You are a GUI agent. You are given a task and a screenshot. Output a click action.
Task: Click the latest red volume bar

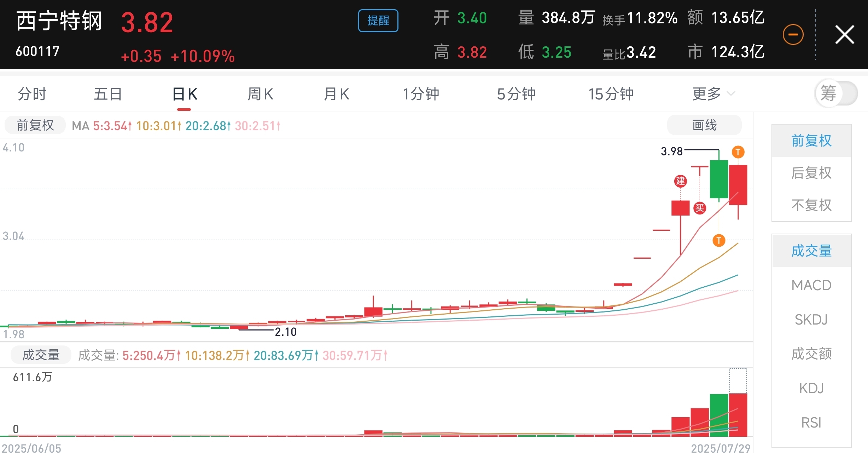tap(738, 415)
